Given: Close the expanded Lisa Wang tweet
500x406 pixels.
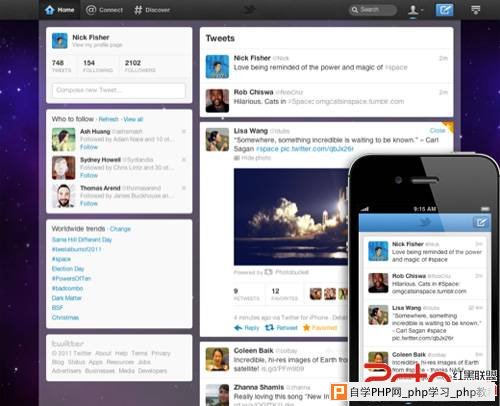Looking at the screenshot, I should coord(437,130).
